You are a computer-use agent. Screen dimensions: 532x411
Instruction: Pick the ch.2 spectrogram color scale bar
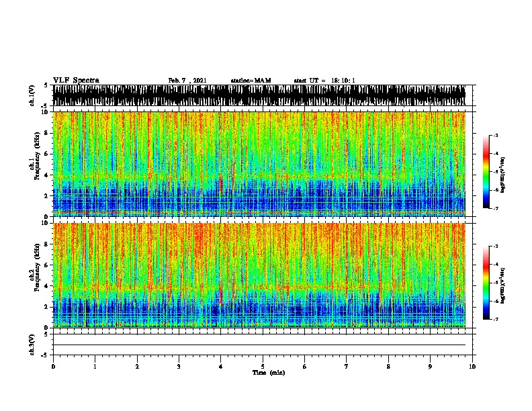tap(486, 283)
